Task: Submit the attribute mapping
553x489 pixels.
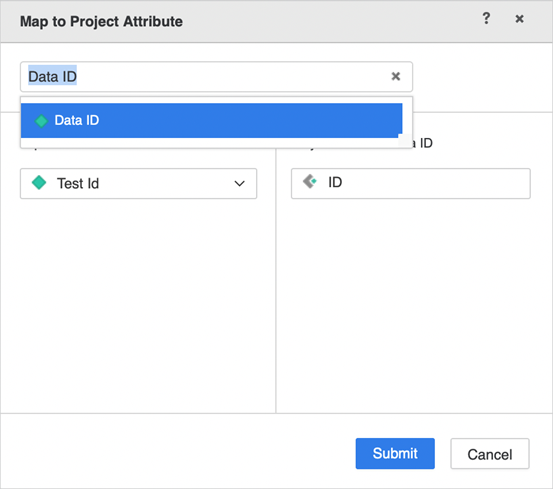Action: pyautogui.click(x=395, y=453)
